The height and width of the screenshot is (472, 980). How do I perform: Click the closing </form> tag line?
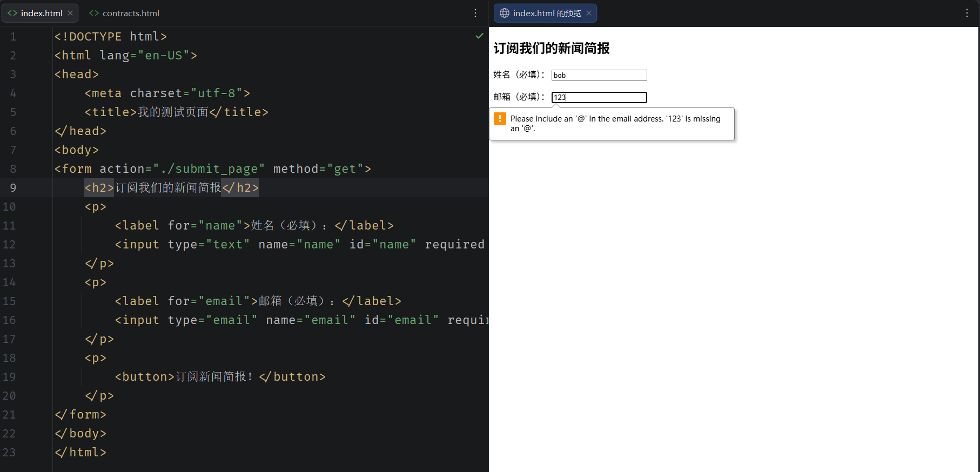80,415
